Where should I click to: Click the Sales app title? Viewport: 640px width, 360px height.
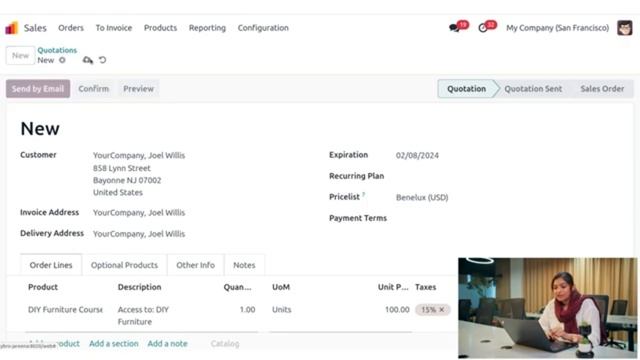pos(35,28)
